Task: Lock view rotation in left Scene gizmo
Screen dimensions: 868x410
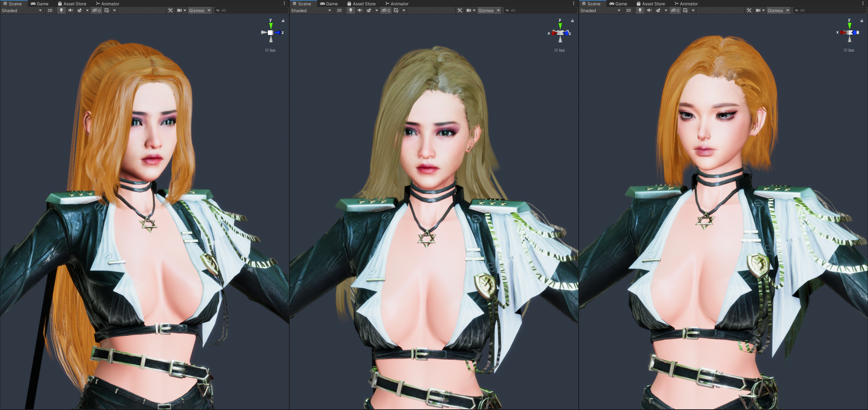Action: coord(283,21)
